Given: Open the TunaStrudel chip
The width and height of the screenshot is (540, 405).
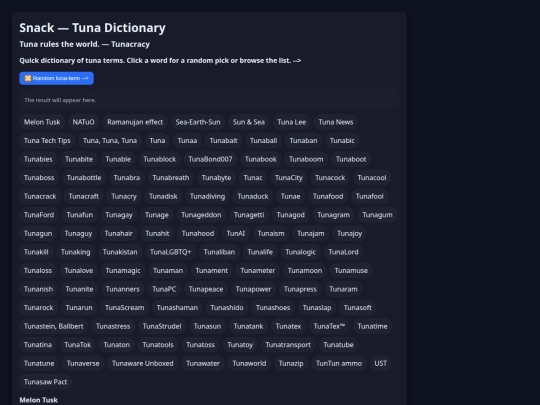Looking at the screenshot, I should (x=162, y=326).
